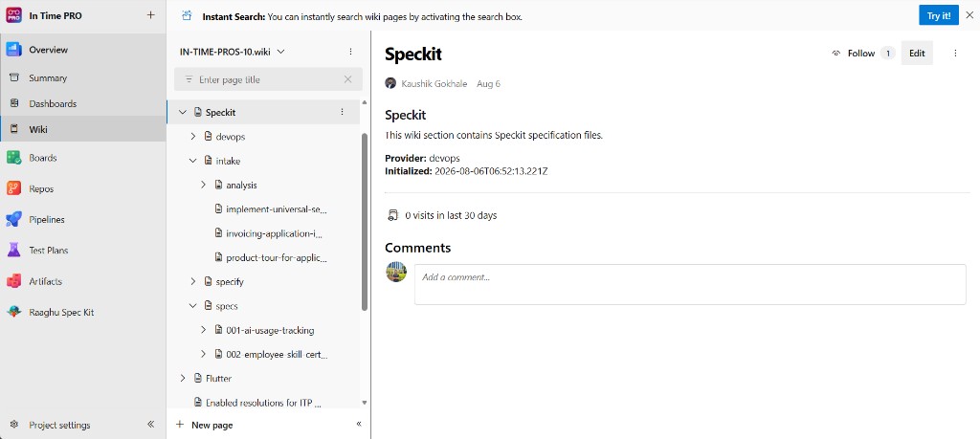Open the In Time PRO project logo
This screenshot has width=980, height=439.
click(13, 15)
